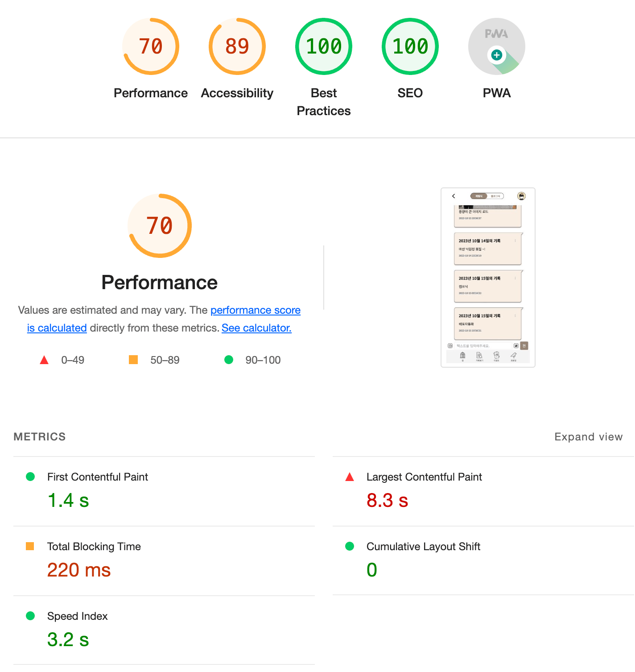The image size is (635, 672).
Task: Expand the First Contentful Paint metric
Action: pos(164,491)
